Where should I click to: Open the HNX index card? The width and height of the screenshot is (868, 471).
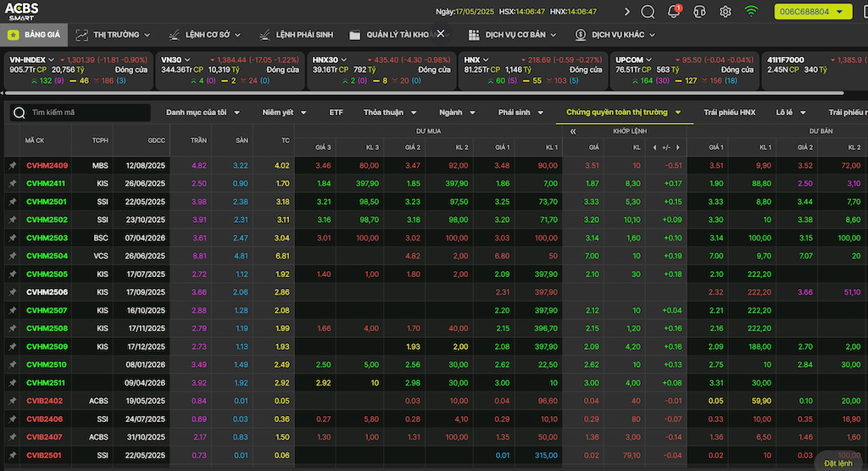(x=533, y=70)
